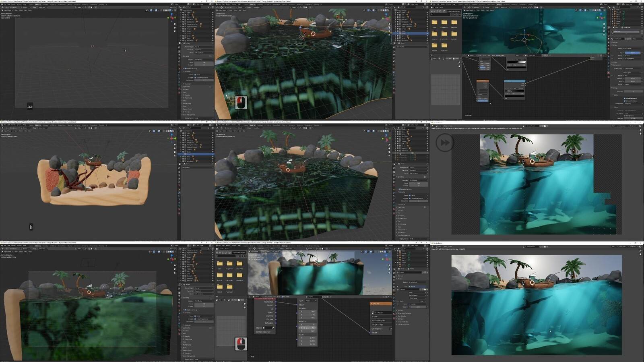The width and height of the screenshot is (644, 362).
Task: Click the 'h' keystroke overlay badge
Action: tap(31, 227)
